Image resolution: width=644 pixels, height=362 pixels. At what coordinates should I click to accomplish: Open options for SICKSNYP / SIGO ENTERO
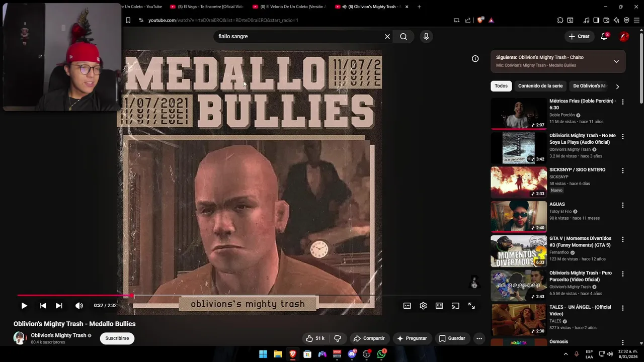click(x=623, y=170)
